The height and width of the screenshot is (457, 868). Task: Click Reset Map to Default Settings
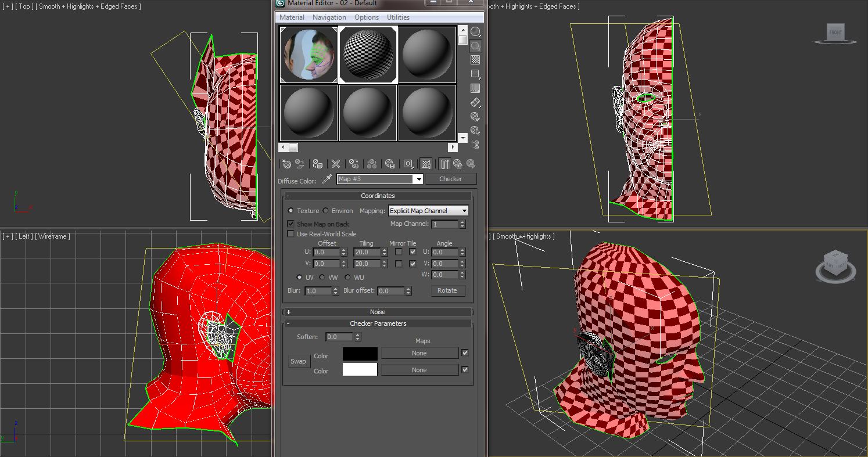click(x=336, y=164)
